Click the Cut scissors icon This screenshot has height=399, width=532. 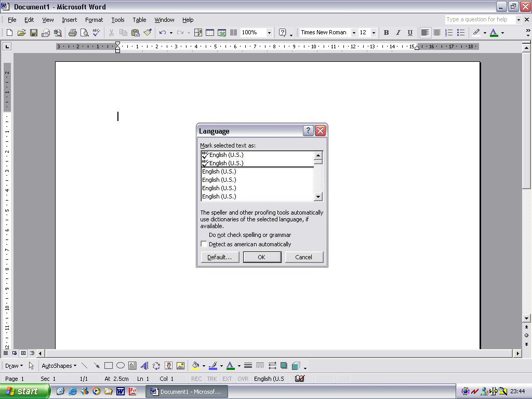(x=111, y=33)
